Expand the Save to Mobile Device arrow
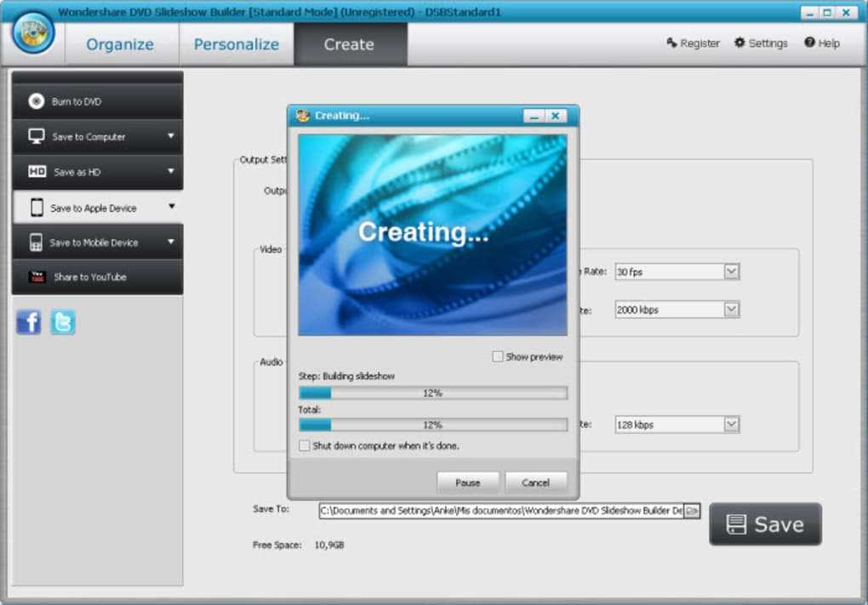868x605 pixels. [x=171, y=242]
